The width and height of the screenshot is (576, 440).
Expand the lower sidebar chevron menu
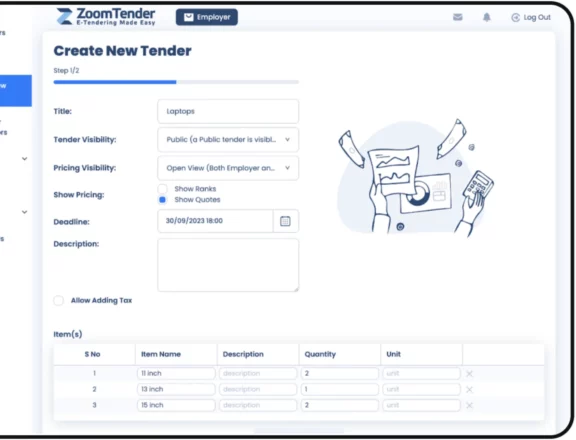[x=25, y=212]
